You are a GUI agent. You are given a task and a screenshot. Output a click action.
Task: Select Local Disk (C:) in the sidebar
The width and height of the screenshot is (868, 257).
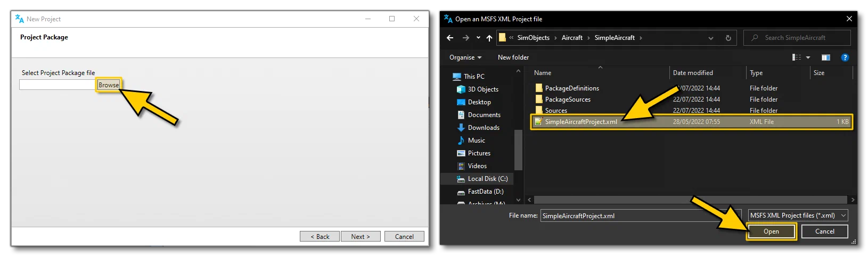click(x=482, y=179)
